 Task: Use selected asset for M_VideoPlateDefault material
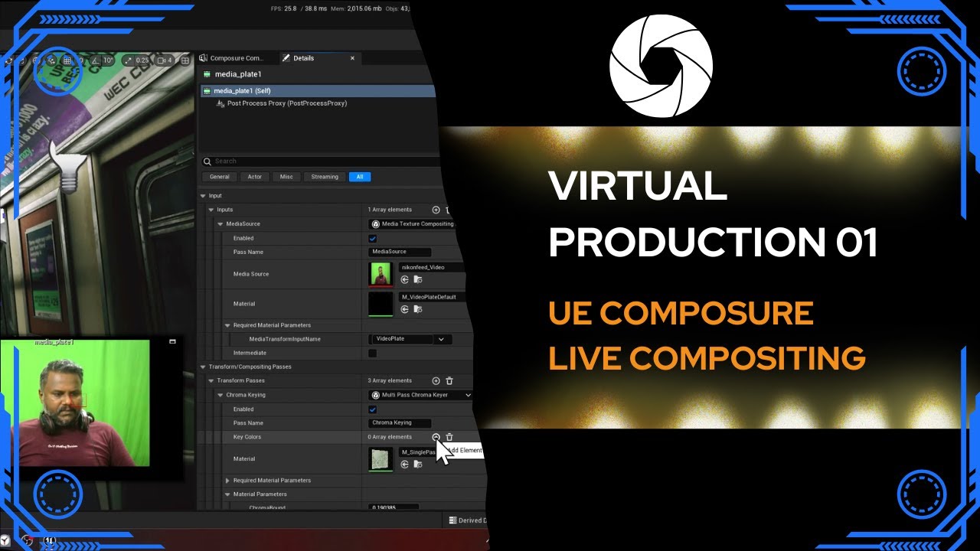405,309
